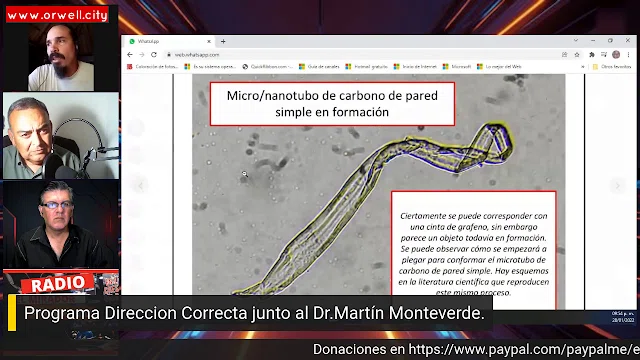Open the Lo mejor del Web bookmark
The image size is (640, 360).
point(499,67)
